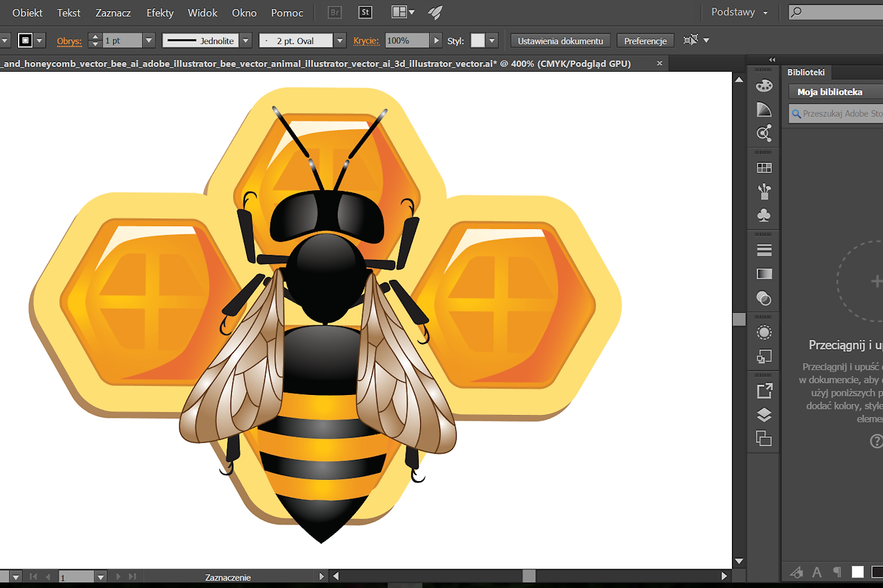Open the Efekty menu
Image resolution: width=883 pixels, height=588 pixels.
160,12
